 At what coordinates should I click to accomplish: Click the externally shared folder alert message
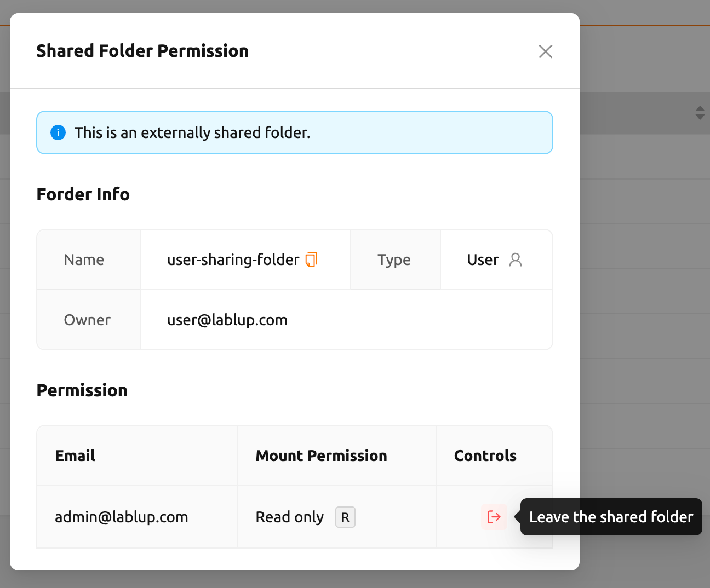(192, 132)
